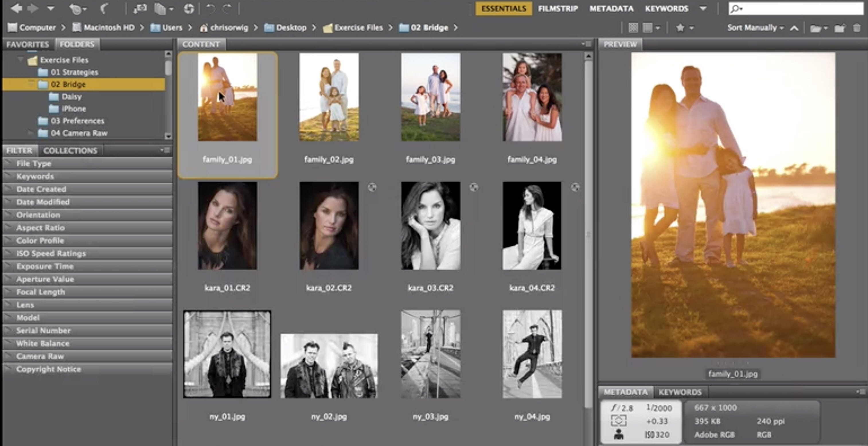Click the trash delete icon
Image resolution: width=868 pixels, height=446 pixels.
(857, 28)
